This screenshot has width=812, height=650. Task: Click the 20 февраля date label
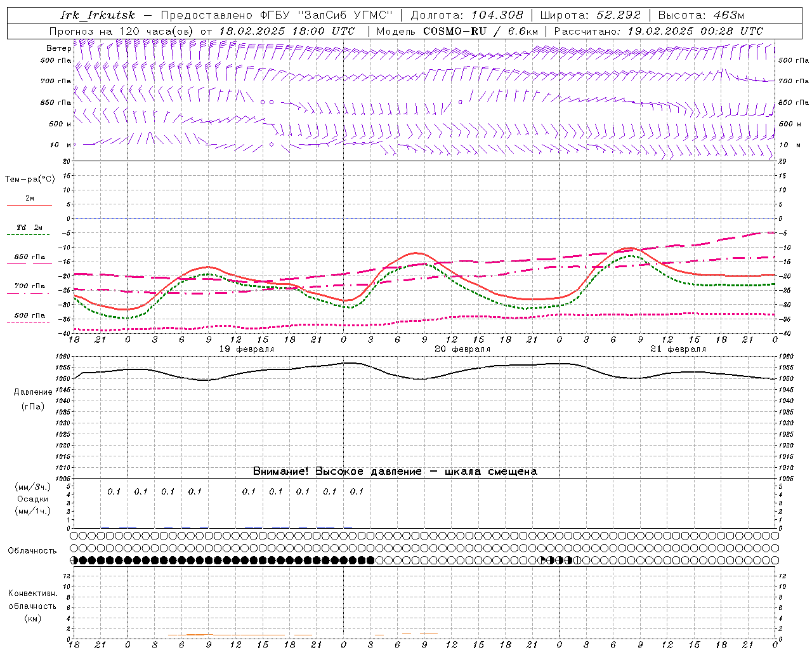point(462,349)
